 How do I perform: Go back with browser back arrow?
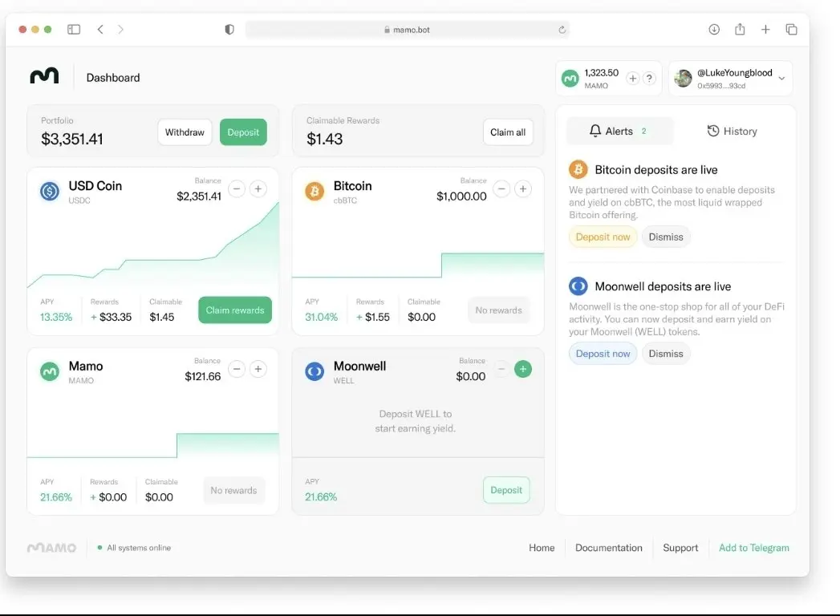[100, 30]
